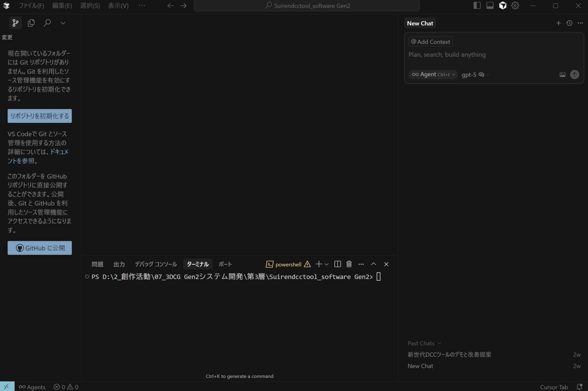Open Cursor settings gear

click(515, 5)
